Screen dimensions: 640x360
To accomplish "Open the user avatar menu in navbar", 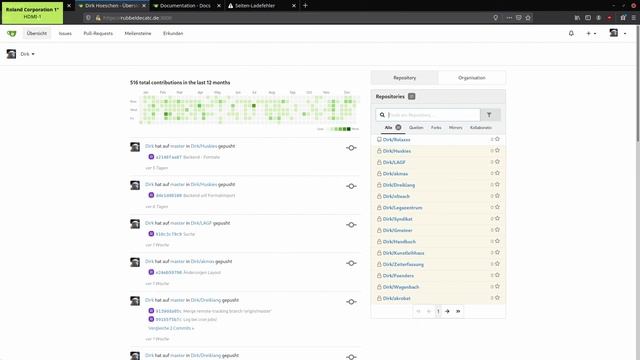I will pyautogui.click(x=618, y=33).
